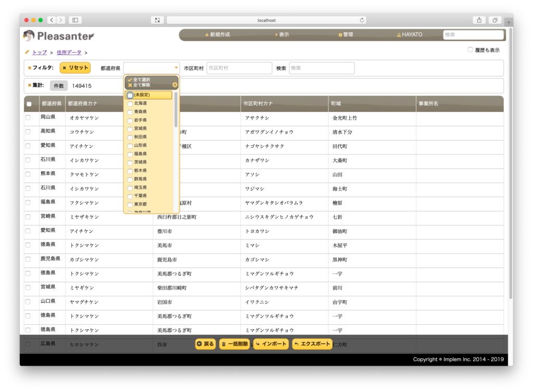This screenshot has width=533, height=392.
Task: Select the 高知県 row checkbox
Action: click(28, 132)
